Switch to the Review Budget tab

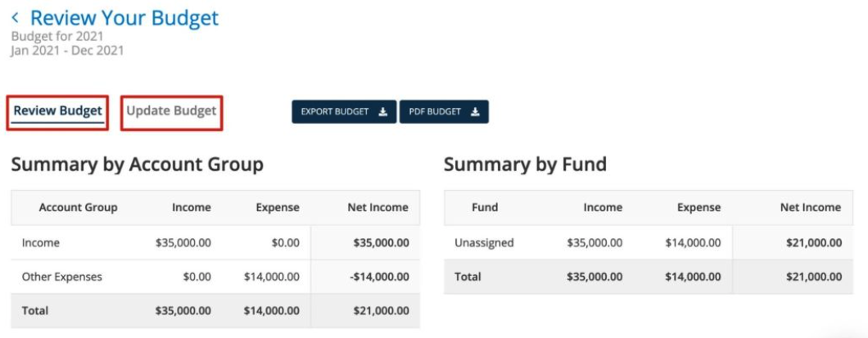pyautogui.click(x=57, y=111)
